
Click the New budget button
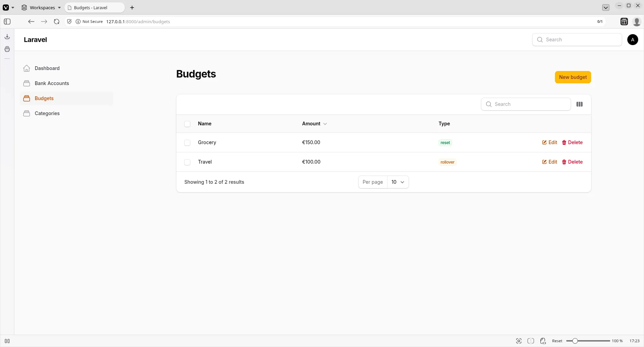click(573, 77)
